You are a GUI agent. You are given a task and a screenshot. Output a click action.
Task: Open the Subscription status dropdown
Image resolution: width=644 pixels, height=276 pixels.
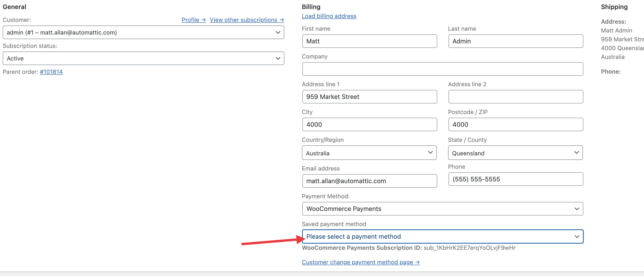pos(143,58)
